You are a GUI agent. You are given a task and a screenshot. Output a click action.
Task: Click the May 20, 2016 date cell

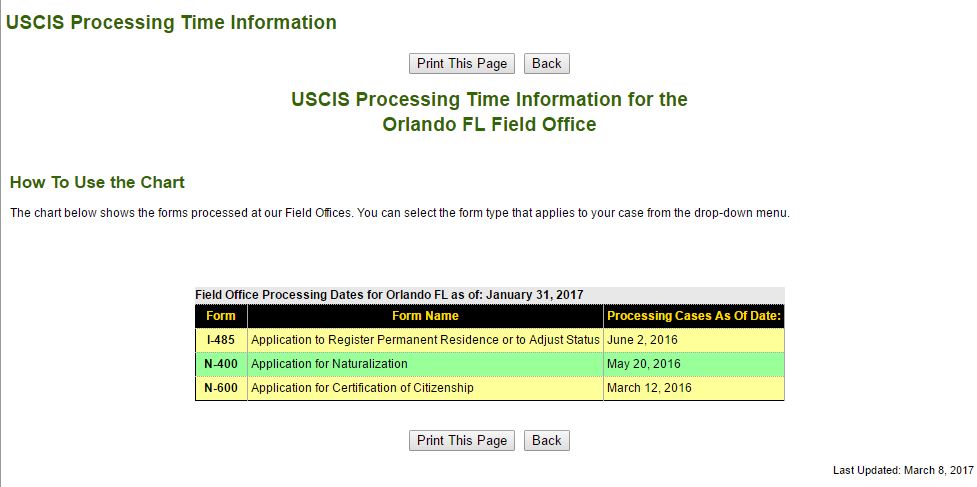[644, 364]
